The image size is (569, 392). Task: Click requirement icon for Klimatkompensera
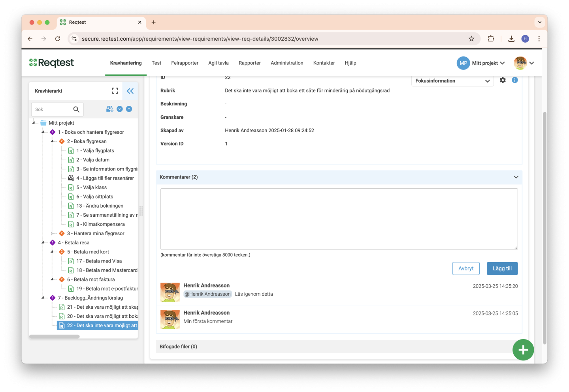click(71, 224)
